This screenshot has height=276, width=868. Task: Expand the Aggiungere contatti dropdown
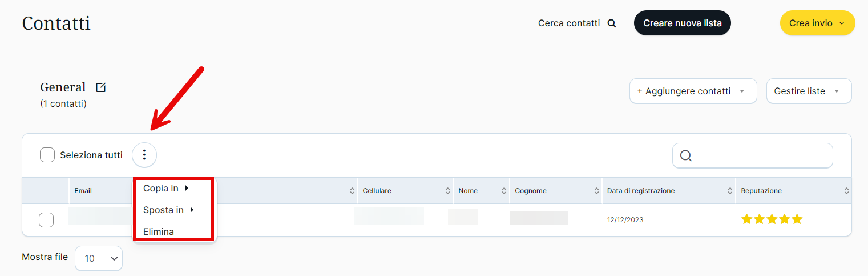tap(693, 91)
